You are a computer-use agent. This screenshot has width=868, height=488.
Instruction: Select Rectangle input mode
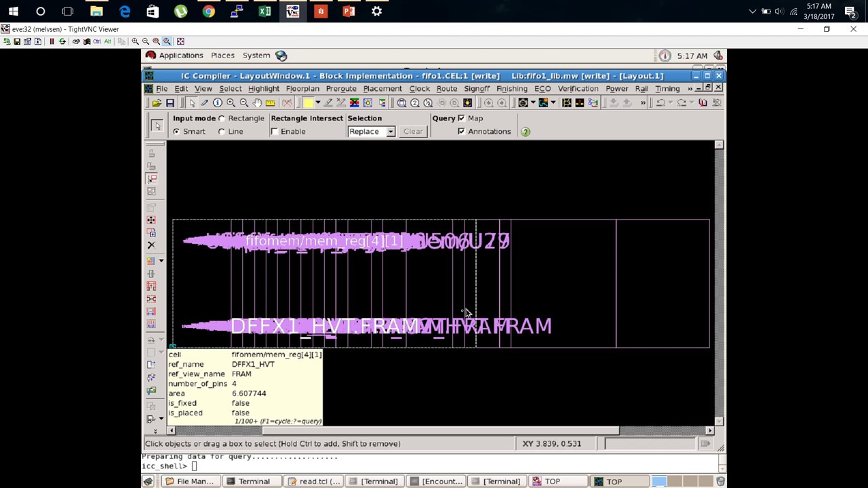222,119
